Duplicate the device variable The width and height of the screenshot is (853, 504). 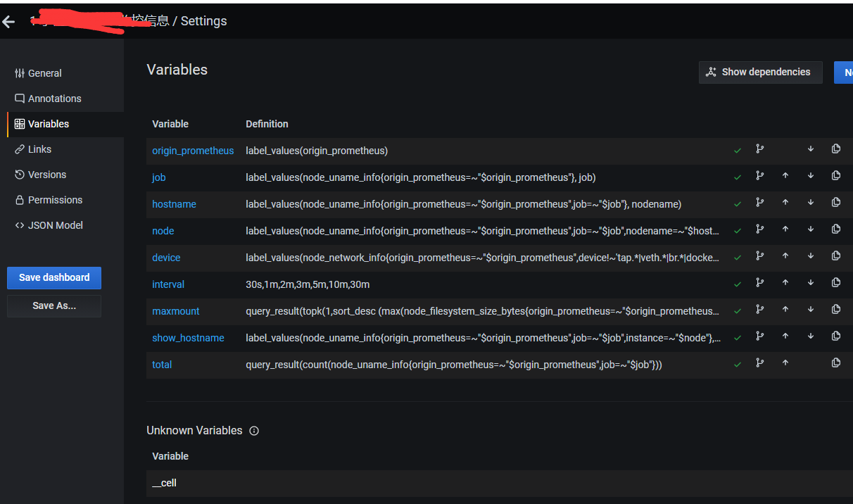click(x=836, y=256)
